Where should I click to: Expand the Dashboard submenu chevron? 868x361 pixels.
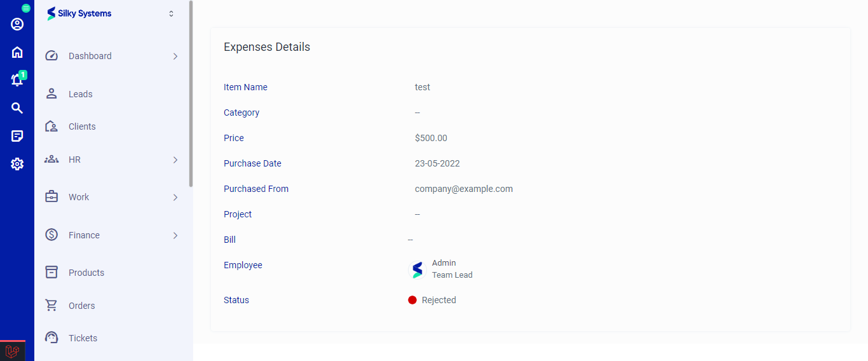point(175,56)
